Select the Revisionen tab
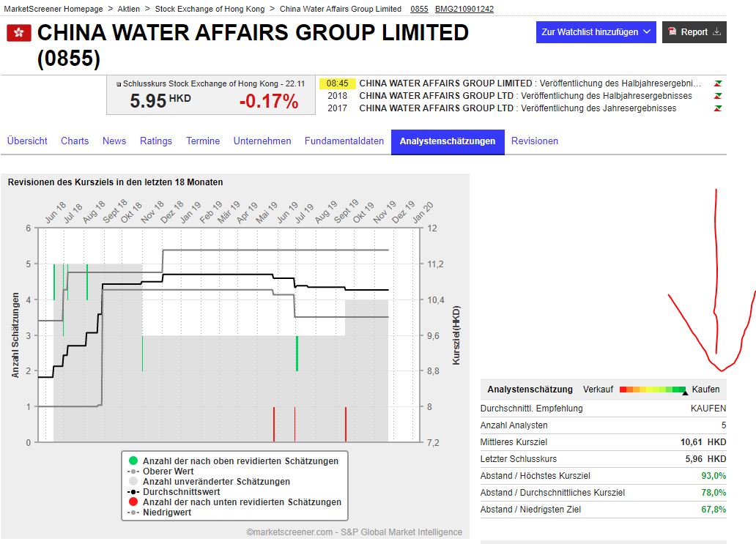This screenshot has height=544, width=756. 535,141
